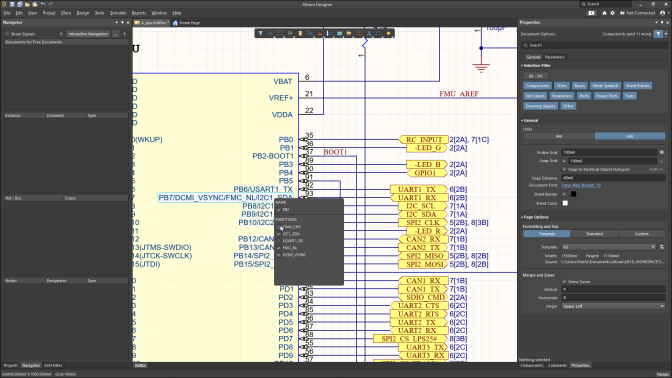Switch to the SCH Filter panel tab

(53, 366)
